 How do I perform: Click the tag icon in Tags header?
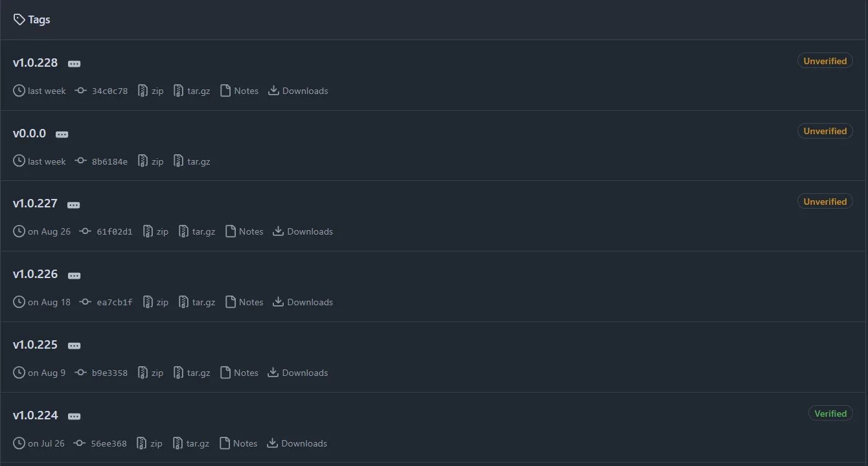tap(19, 19)
